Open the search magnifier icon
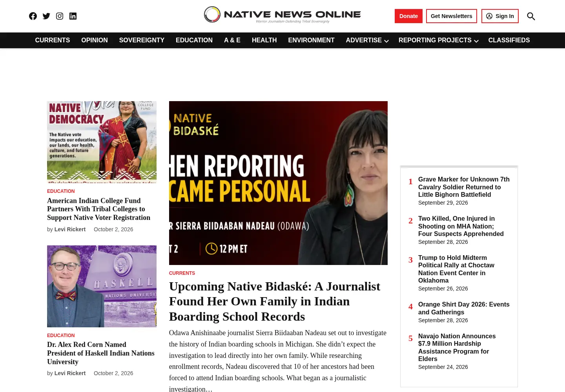The height and width of the screenshot is (392, 565). point(531,16)
